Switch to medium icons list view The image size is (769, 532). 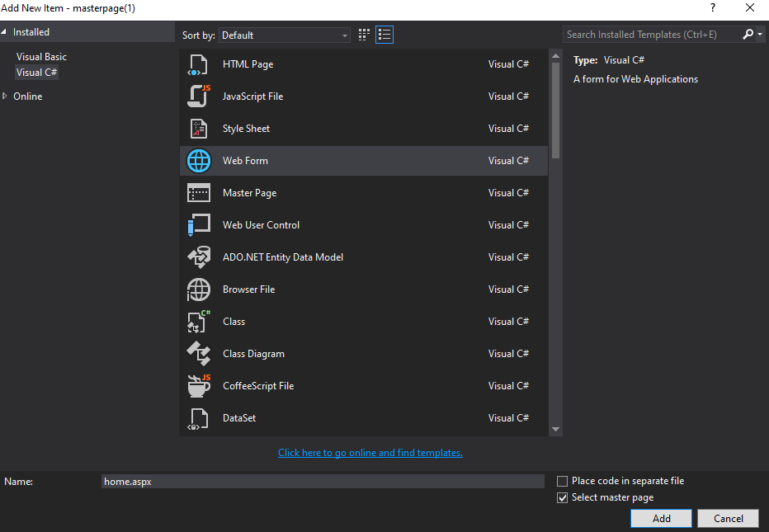[x=384, y=35]
